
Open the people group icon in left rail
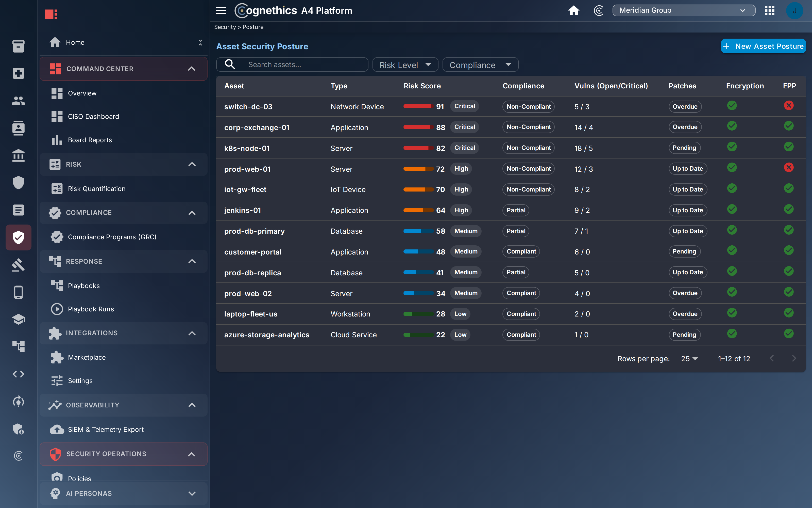(x=19, y=101)
